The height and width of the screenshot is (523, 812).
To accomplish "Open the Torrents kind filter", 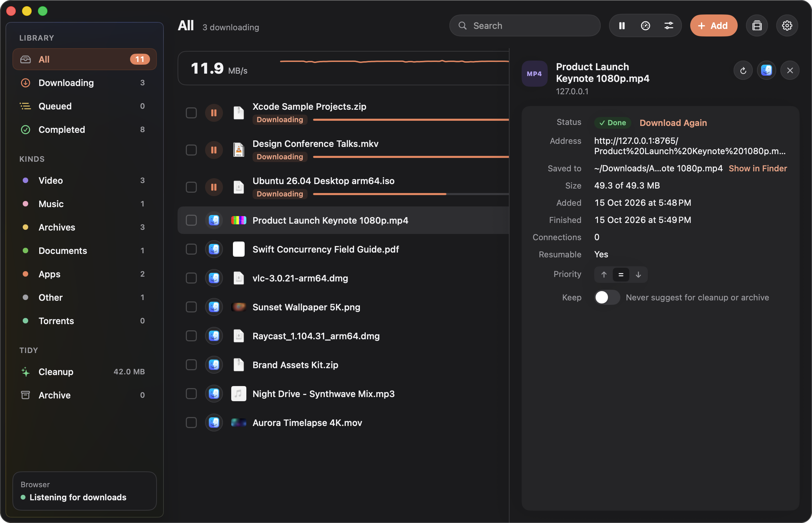I will (x=85, y=321).
